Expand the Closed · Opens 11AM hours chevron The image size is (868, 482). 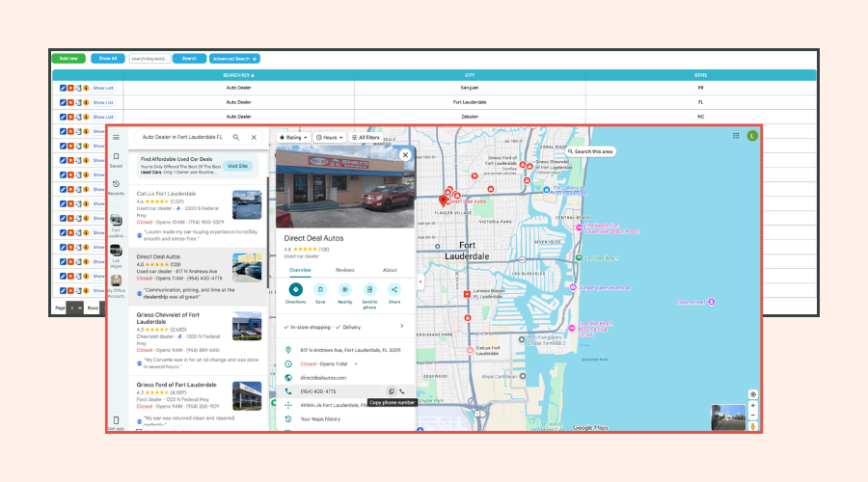(x=356, y=364)
